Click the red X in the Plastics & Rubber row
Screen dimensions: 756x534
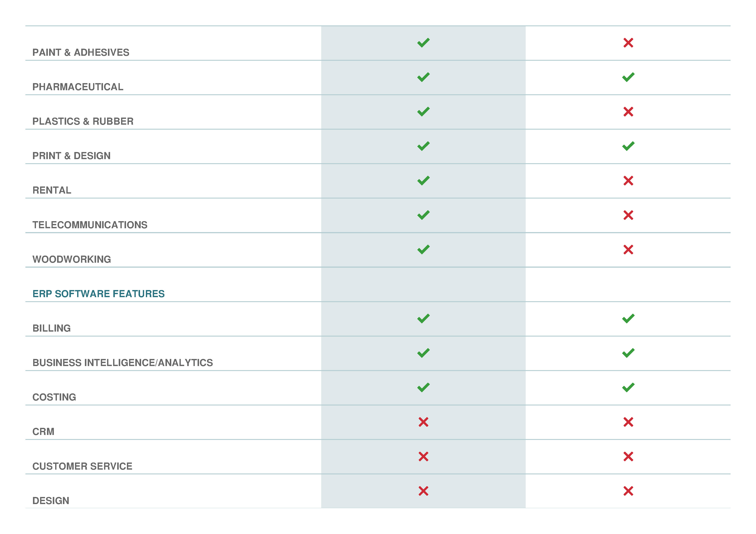(628, 112)
